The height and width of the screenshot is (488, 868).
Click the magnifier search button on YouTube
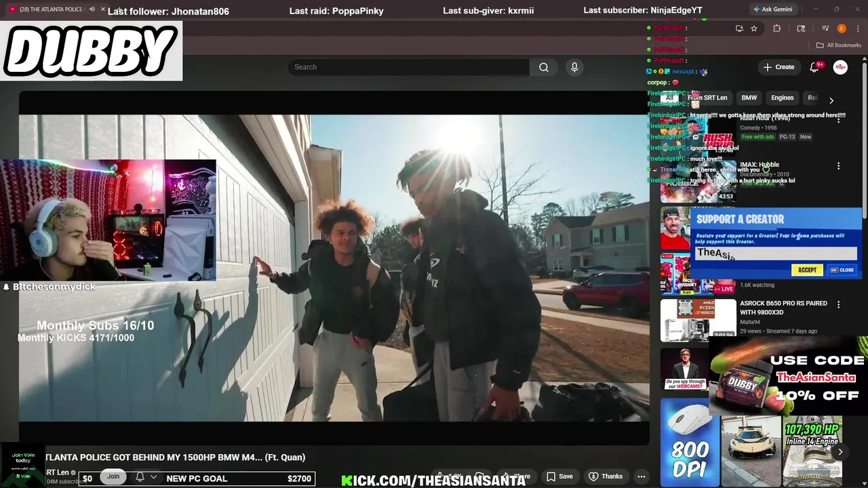point(543,67)
